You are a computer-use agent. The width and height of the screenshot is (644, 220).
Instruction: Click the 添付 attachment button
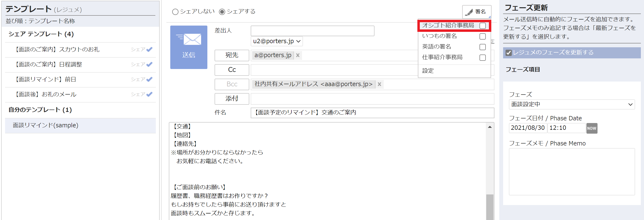(231, 99)
